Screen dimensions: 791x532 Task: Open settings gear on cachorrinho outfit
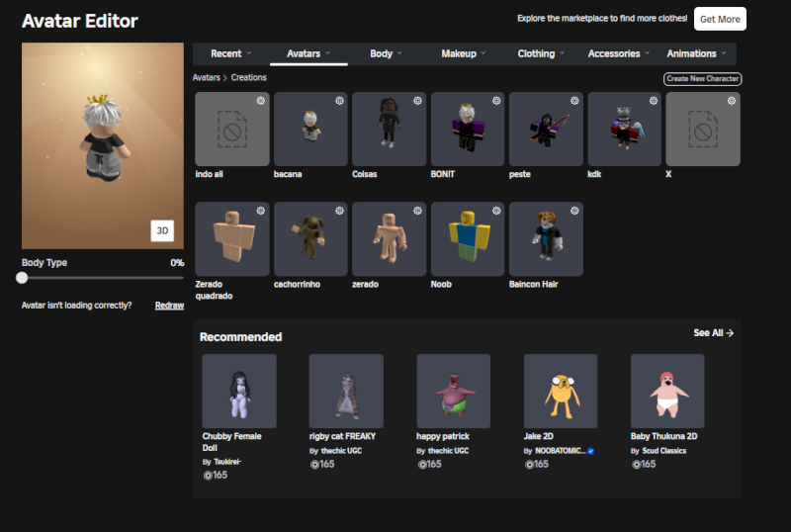(x=339, y=211)
